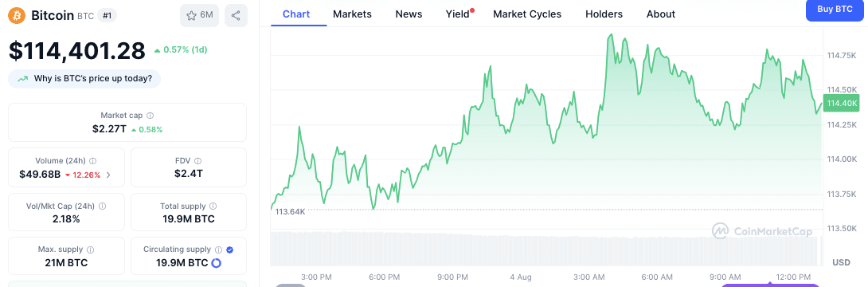Click the Circulating supply verified badge
This screenshot has height=287, width=868.
click(x=229, y=250)
